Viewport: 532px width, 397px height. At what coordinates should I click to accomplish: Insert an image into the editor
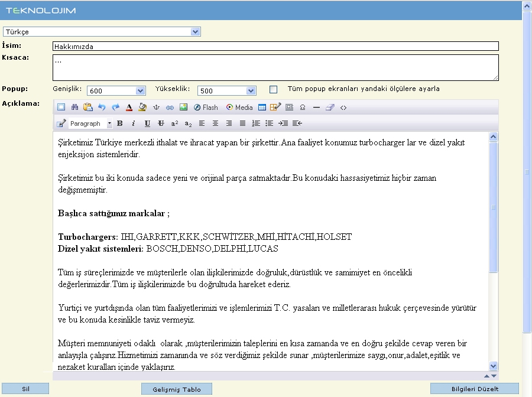(x=183, y=108)
